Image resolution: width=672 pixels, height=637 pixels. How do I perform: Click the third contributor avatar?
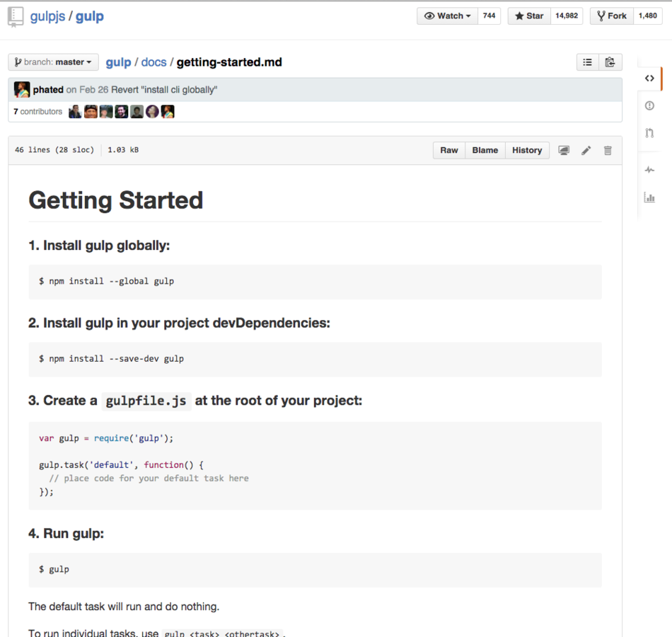pos(106,112)
